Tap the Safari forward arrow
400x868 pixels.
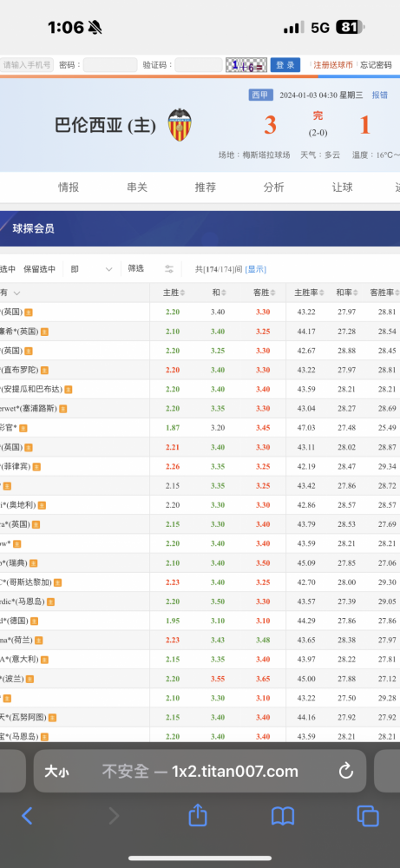tap(114, 815)
